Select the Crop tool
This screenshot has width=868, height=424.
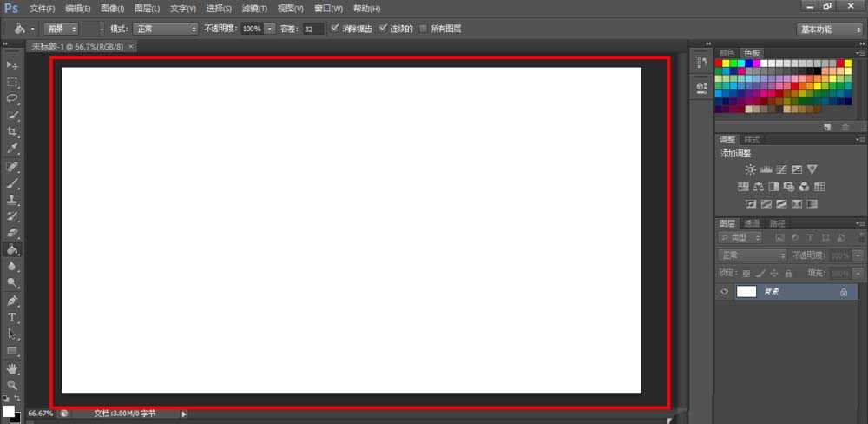point(12,132)
